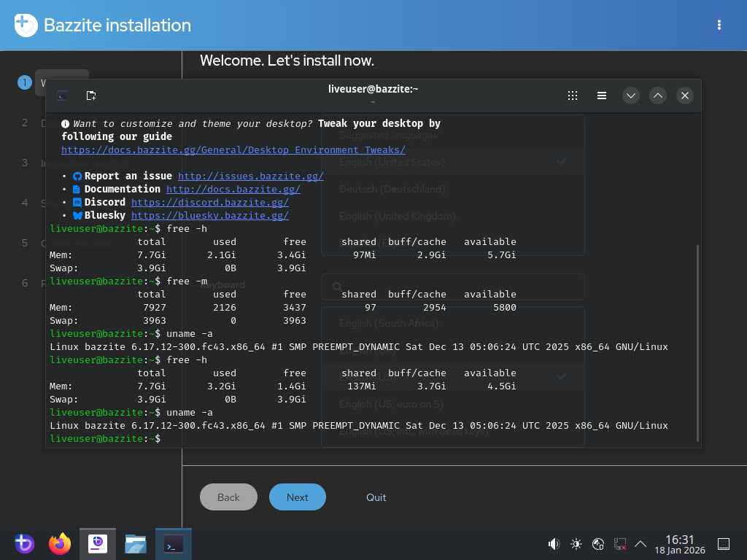Click the liveuser@bazzite:~ terminal title
Viewport: 747px width, 560px height.
pos(373,89)
